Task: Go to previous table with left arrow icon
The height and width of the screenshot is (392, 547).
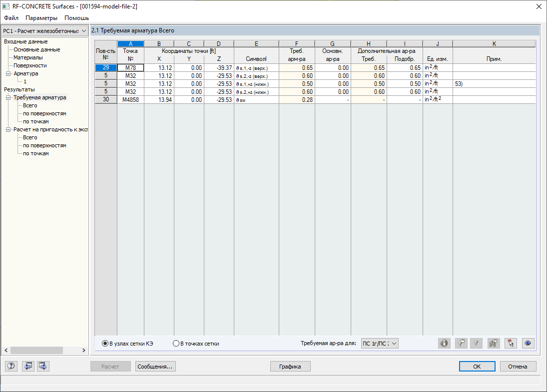Action: [x=28, y=366]
